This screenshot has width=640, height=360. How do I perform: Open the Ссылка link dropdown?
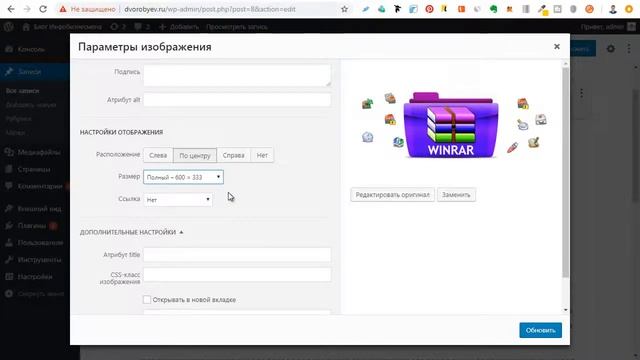[x=178, y=200]
